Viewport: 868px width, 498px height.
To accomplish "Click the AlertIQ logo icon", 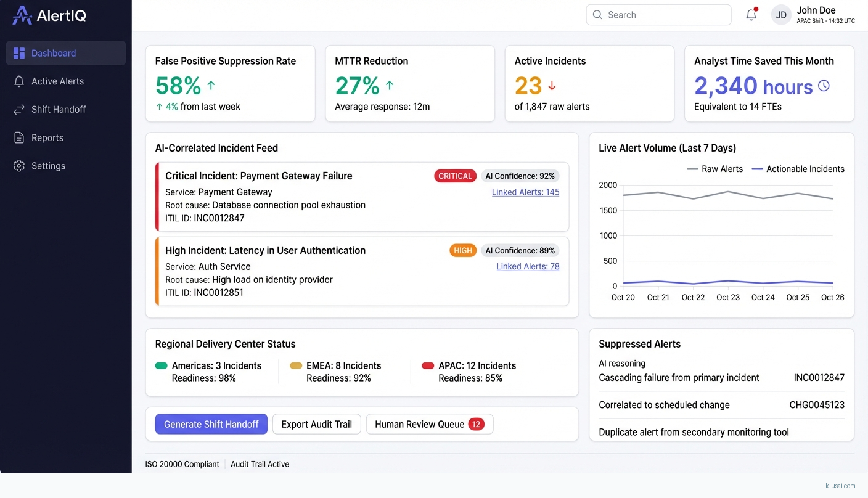I will point(22,15).
